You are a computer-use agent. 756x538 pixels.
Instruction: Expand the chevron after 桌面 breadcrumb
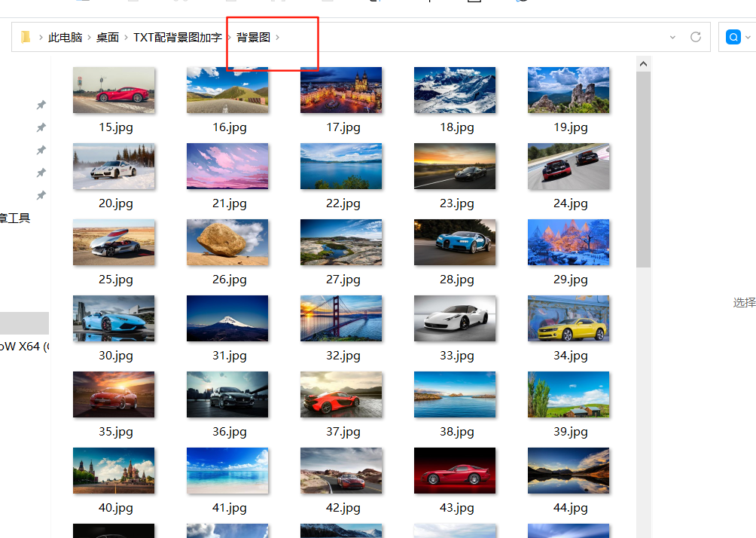(x=127, y=37)
